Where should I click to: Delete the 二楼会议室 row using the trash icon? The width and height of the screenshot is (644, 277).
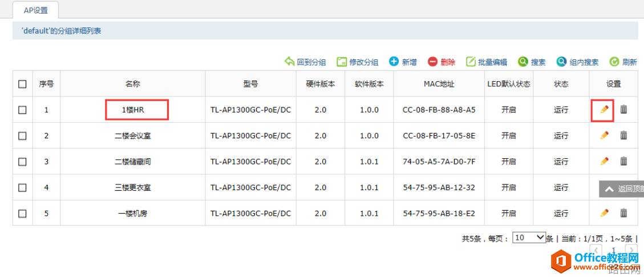[x=623, y=135]
